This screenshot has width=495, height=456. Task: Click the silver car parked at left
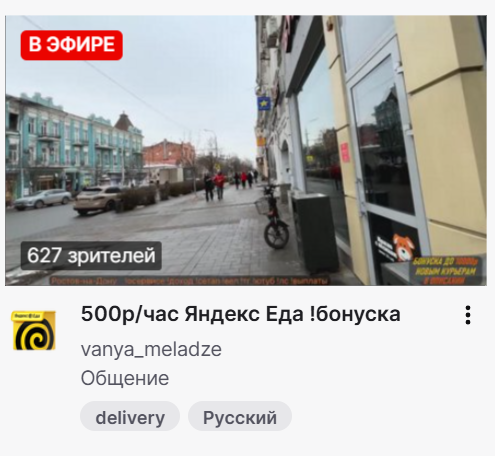43,199
